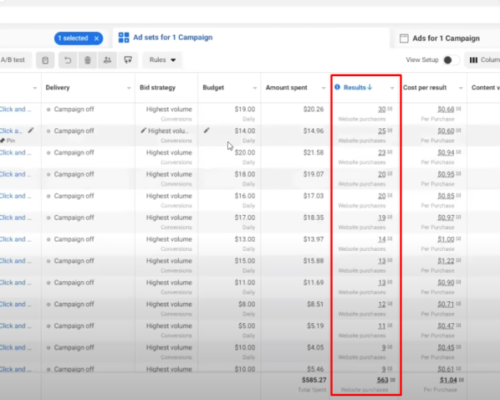This screenshot has height=400, width=500.
Task: Click the A/B test button
Action: tap(13, 60)
